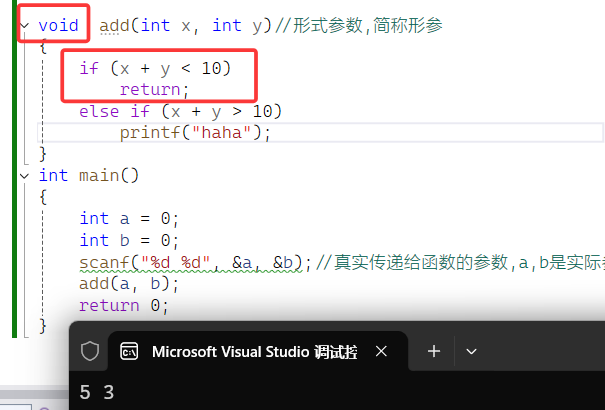The width and height of the screenshot is (605, 410).
Task: Click the void keyword of add function
Action: tap(58, 25)
